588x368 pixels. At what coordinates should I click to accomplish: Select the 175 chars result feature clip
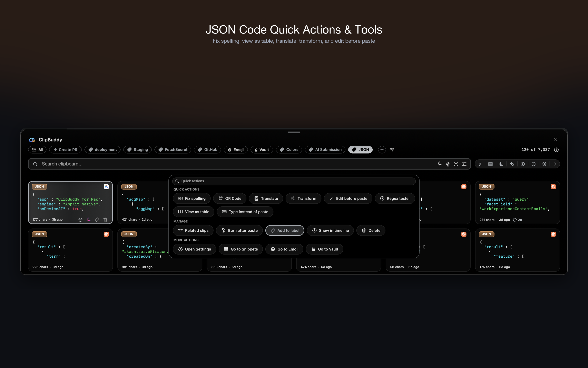517,250
